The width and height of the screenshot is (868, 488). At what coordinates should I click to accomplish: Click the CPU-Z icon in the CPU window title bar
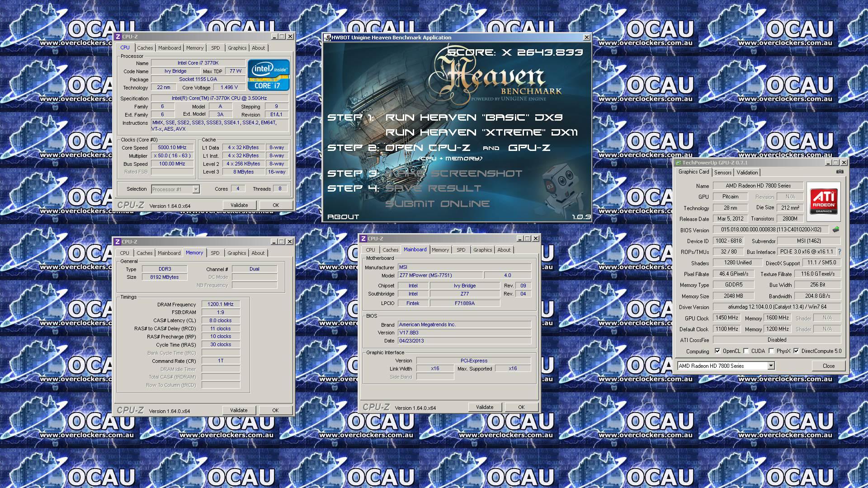pos(118,37)
